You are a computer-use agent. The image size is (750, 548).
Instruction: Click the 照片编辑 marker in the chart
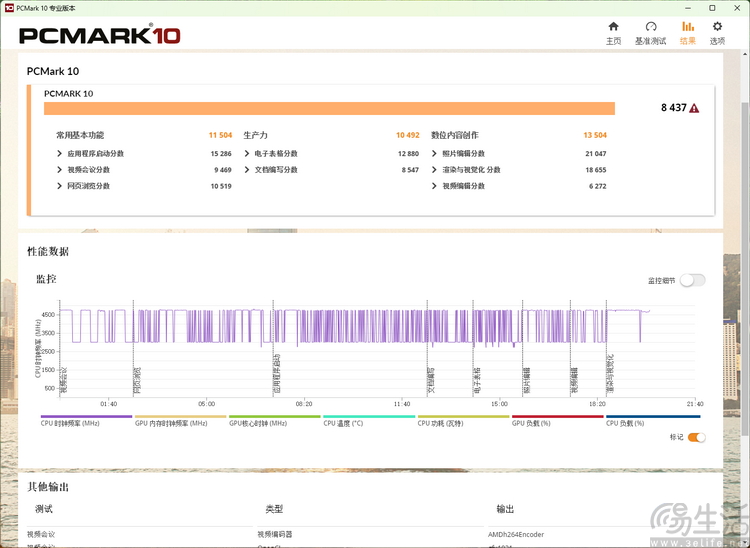(x=527, y=381)
